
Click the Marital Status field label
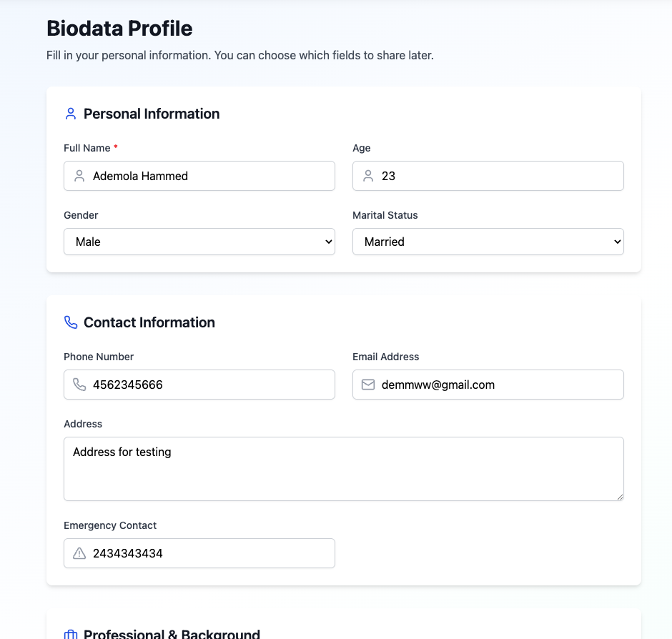(x=385, y=215)
